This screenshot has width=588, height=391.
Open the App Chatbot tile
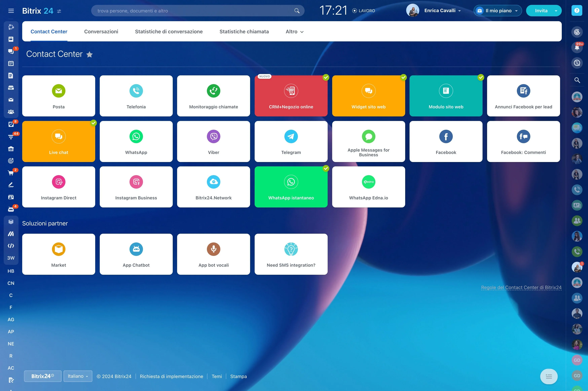point(136,254)
